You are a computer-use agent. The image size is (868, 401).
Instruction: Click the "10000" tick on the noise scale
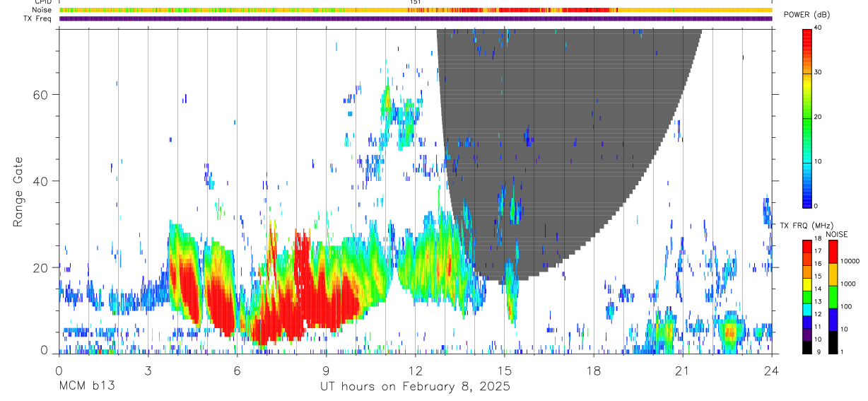(851, 262)
